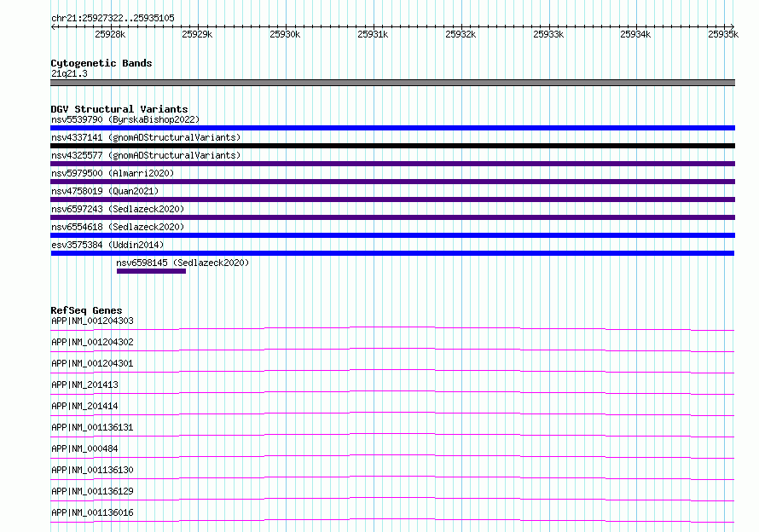This screenshot has width=759, height=532.
Task: Click the purple bar under nsv4758019
Action: (x=392, y=199)
